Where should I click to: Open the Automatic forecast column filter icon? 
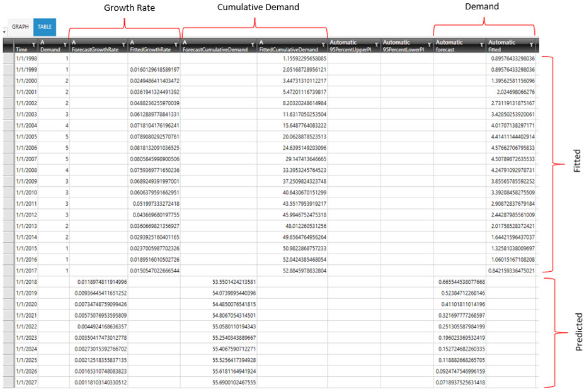[481, 45]
